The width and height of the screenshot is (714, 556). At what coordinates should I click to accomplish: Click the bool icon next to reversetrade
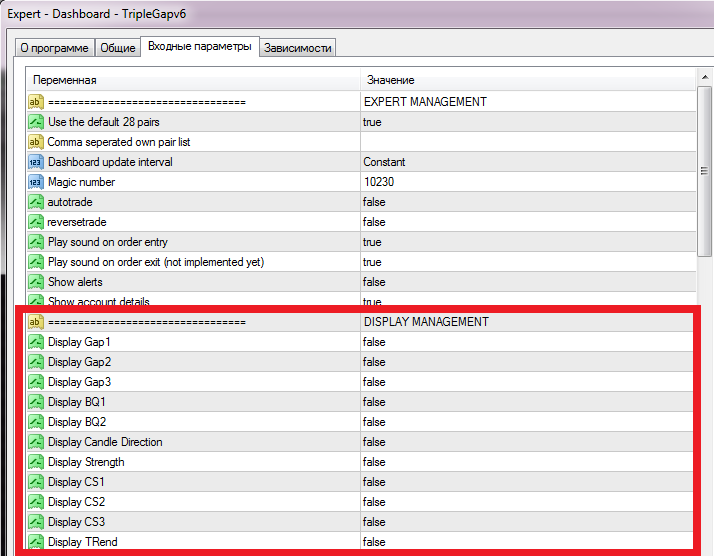tap(36, 222)
